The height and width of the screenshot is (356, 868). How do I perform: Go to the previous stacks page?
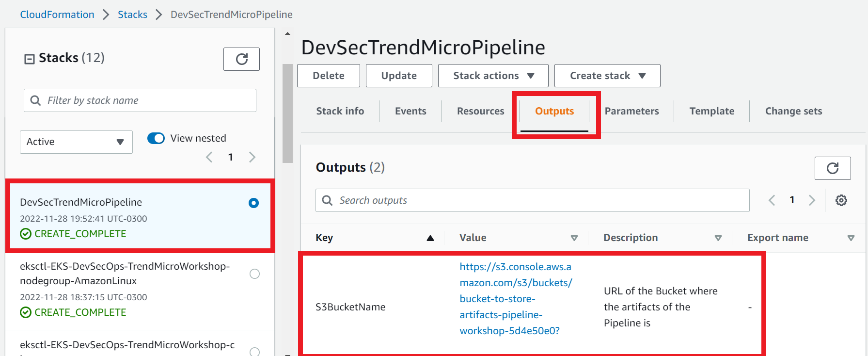point(209,157)
